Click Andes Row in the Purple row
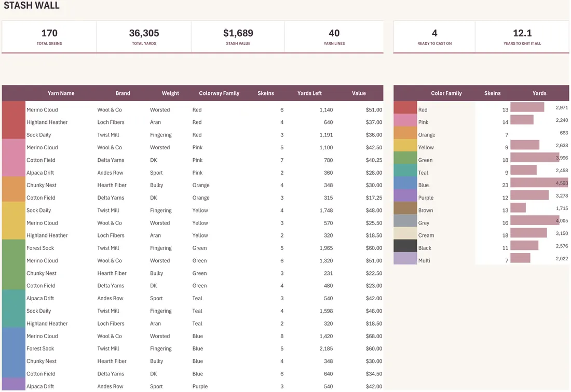The width and height of the screenshot is (571, 392). [x=110, y=386]
